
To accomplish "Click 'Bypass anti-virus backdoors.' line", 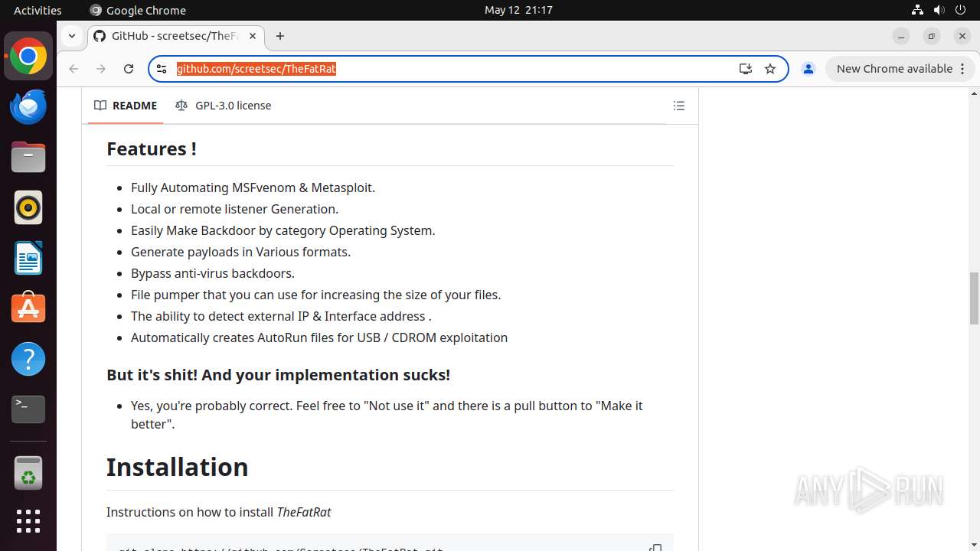I will (212, 273).
